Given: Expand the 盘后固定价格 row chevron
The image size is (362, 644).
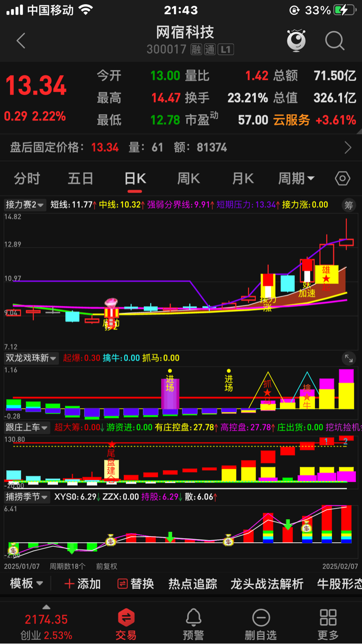Looking at the screenshot, I should (348, 148).
